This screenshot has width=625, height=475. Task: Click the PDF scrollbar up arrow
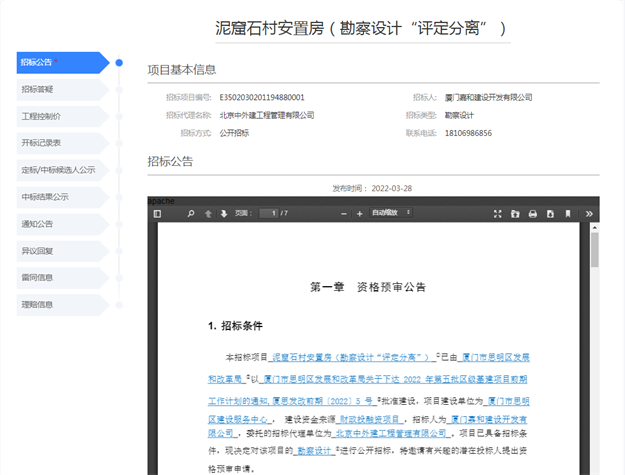(595, 228)
